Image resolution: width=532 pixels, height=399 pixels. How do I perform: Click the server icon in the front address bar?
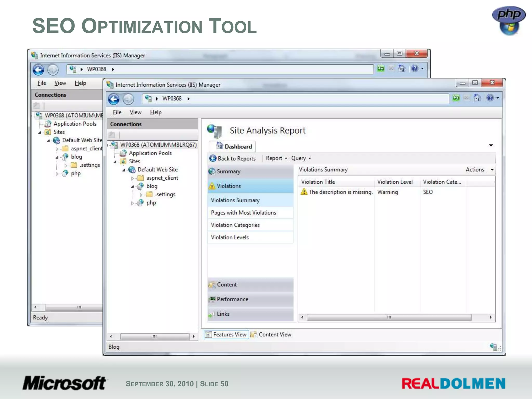pyautogui.click(x=148, y=98)
